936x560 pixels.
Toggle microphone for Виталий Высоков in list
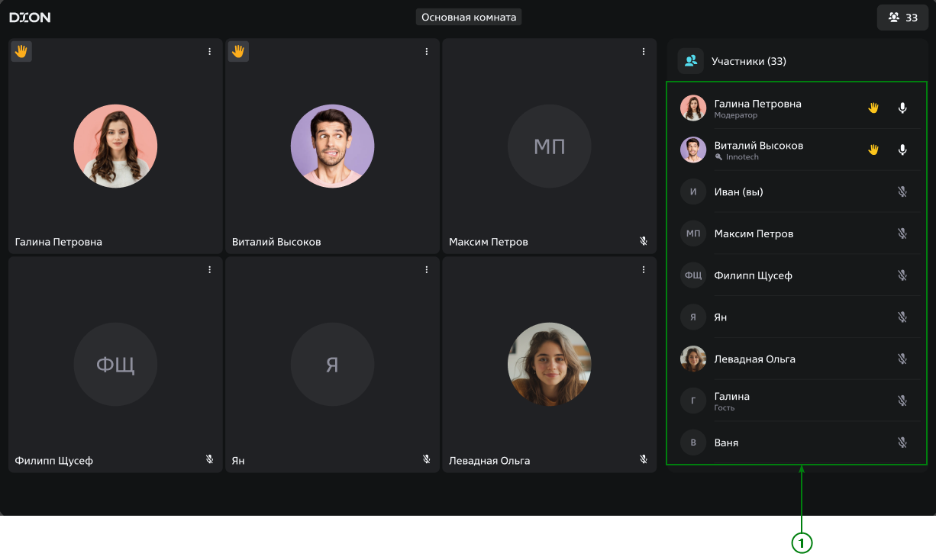pyautogui.click(x=902, y=150)
